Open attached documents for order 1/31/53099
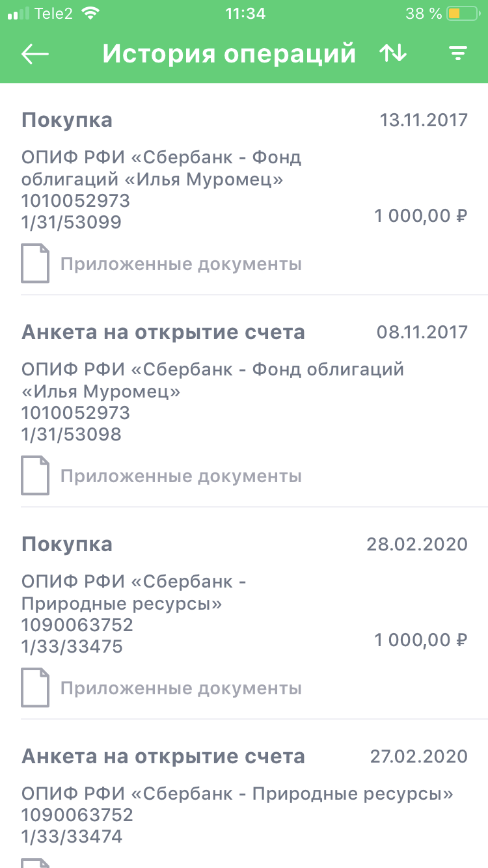This screenshot has height=868, width=488. (181, 264)
